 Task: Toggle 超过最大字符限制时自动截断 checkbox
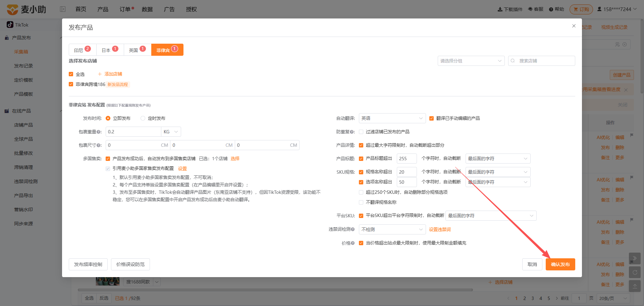pos(361,145)
